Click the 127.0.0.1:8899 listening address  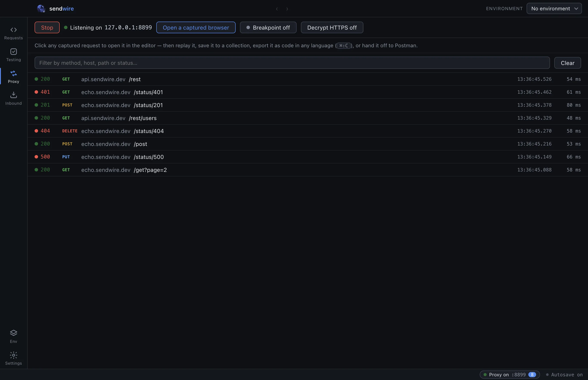pyautogui.click(x=128, y=27)
